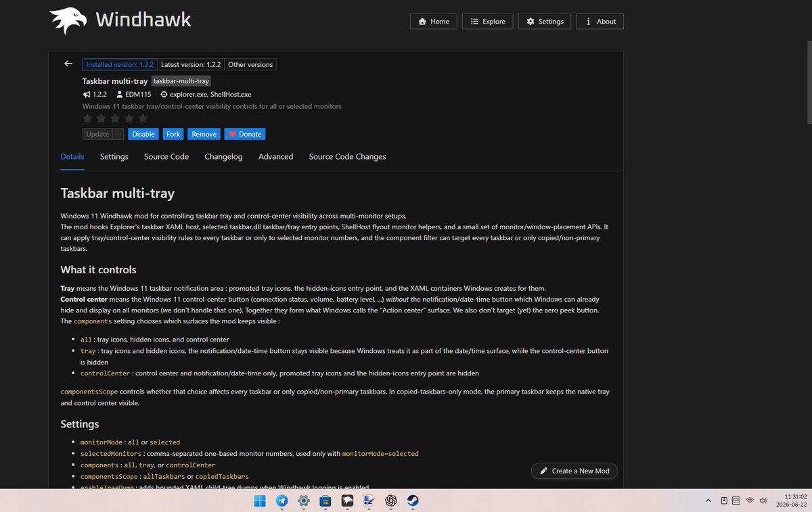Click the greyed-out Update button
The height and width of the screenshot is (512, 812).
(97, 134)
